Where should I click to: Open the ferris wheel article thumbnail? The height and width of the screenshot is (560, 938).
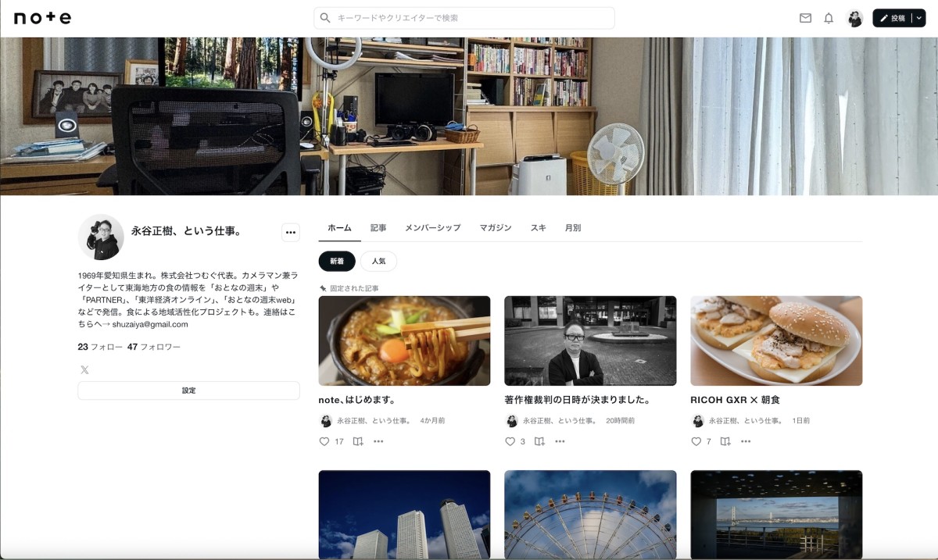(x=590, y=514)
